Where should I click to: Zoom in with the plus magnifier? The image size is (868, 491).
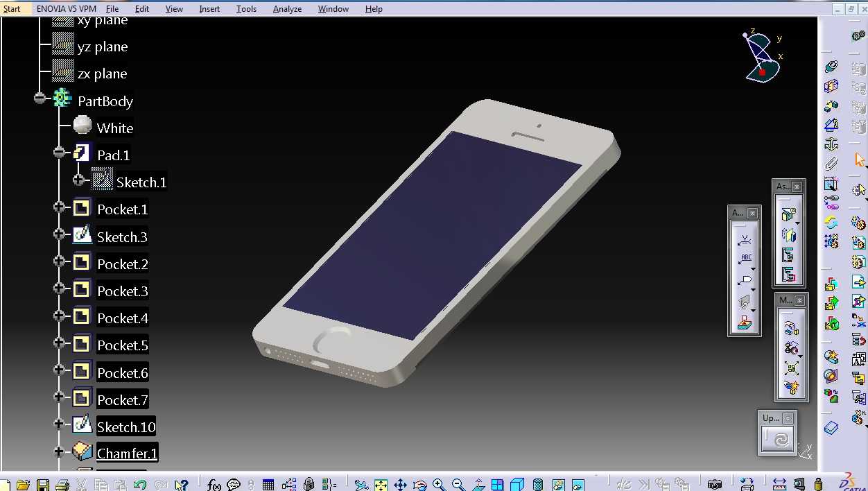[438, 485]
